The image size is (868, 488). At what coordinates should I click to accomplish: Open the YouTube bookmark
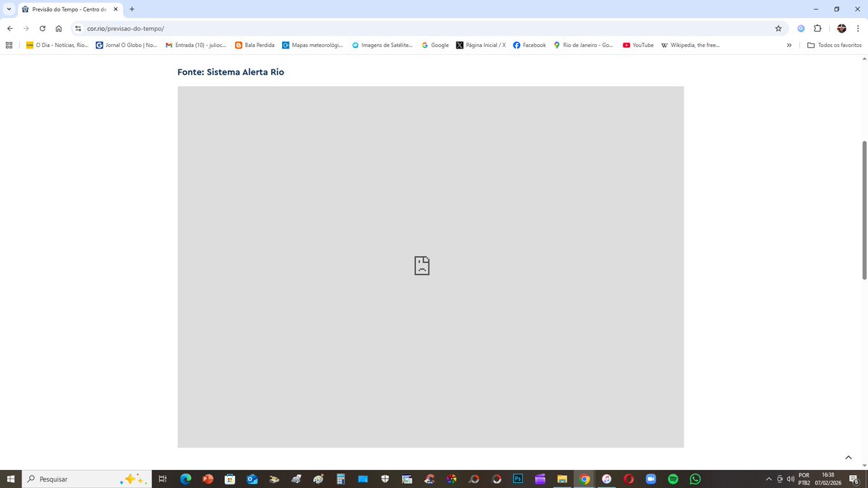point(638,45)
